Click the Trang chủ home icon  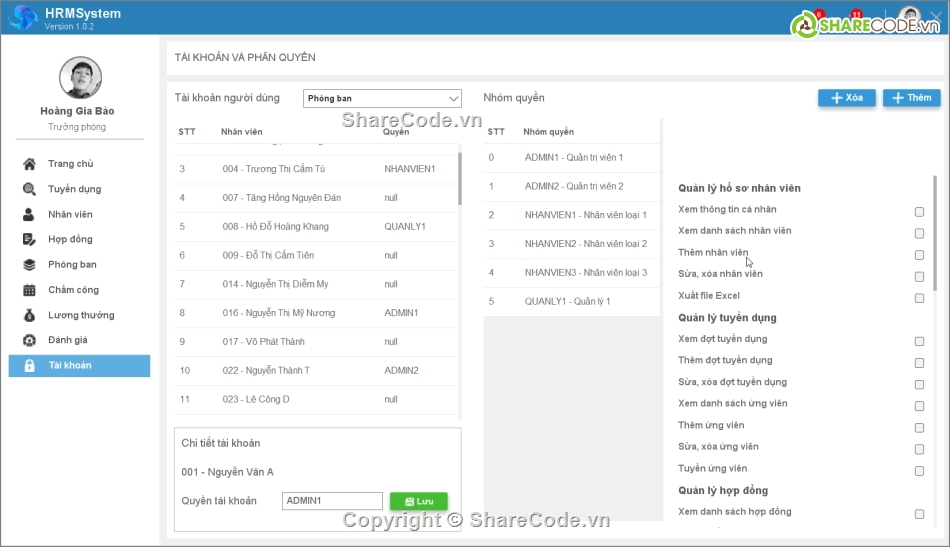(29, 164)
